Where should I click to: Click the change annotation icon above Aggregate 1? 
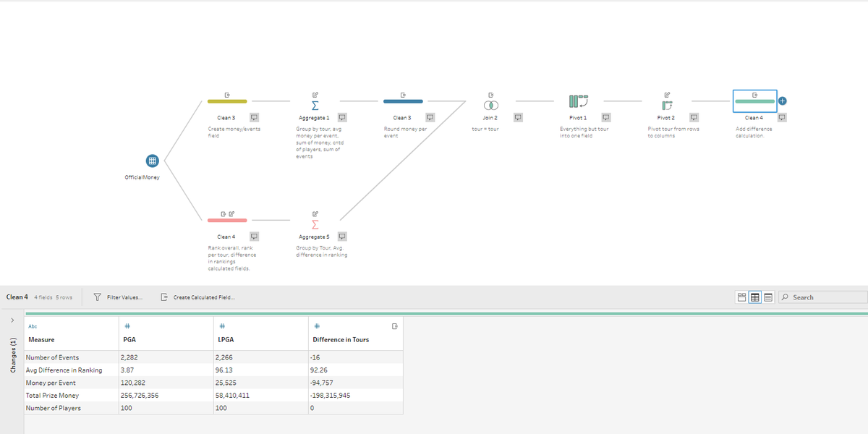(315, 94)
